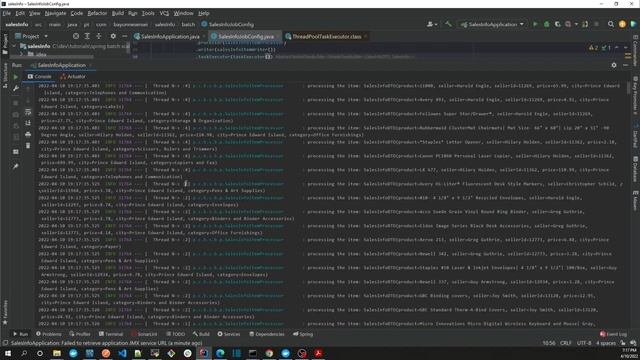Viewport: 640px width, 360px height.
Task: Open the Build menu
Action: (x=118, y=13)
